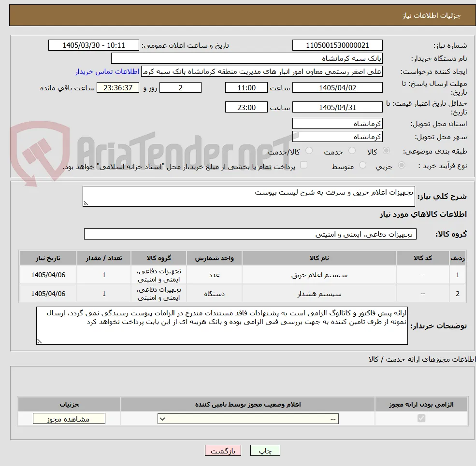Select the خدمت radio button

(x=352, y=151)
